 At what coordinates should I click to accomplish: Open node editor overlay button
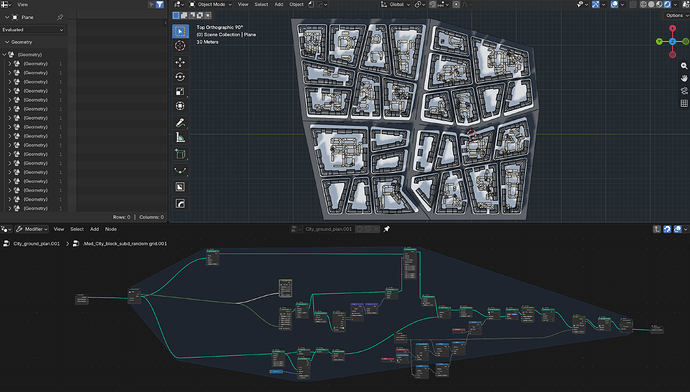coord(678,229)
